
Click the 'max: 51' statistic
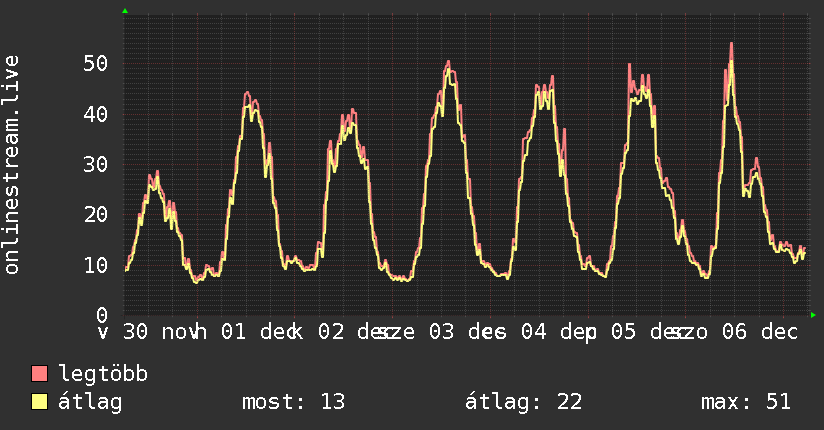746,402
